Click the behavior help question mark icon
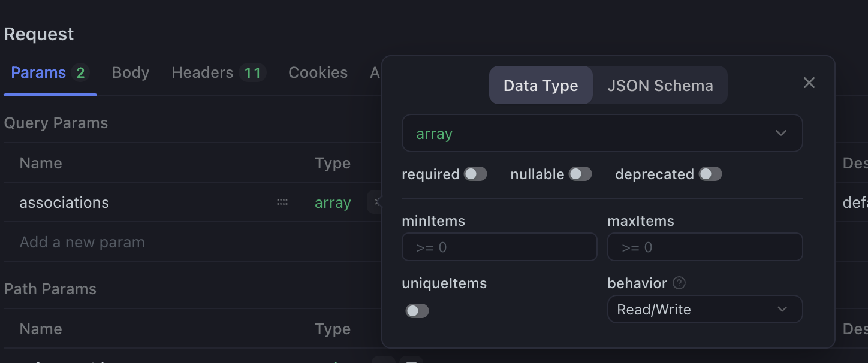This screenshot has height=363, width=868. (679, 283)
